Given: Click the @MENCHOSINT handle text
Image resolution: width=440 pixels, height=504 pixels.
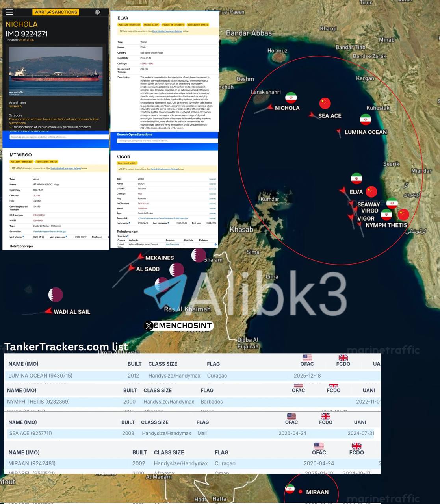Looking at the screenshot, I should coord(183,326).
